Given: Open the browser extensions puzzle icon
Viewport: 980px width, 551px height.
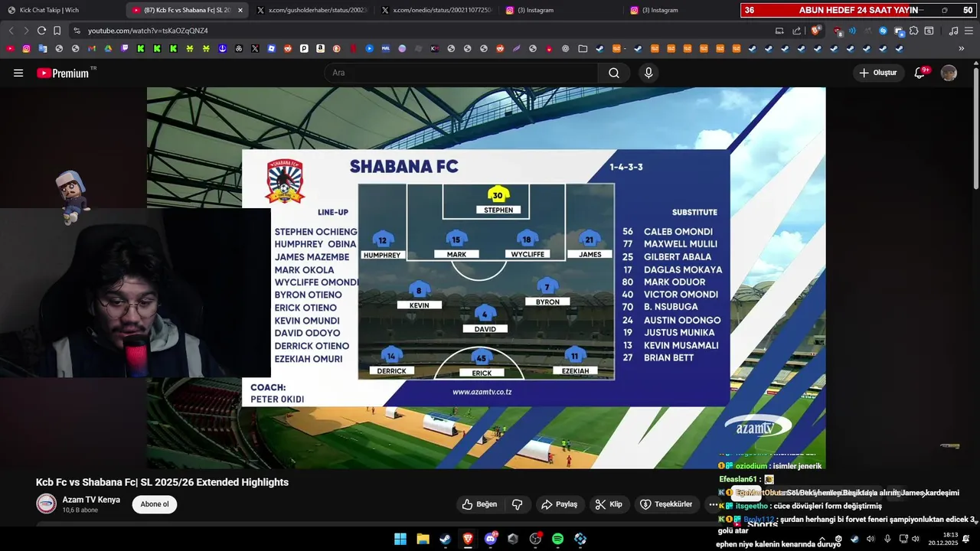Looking at the screenshot, I should [x=914, y=31].
